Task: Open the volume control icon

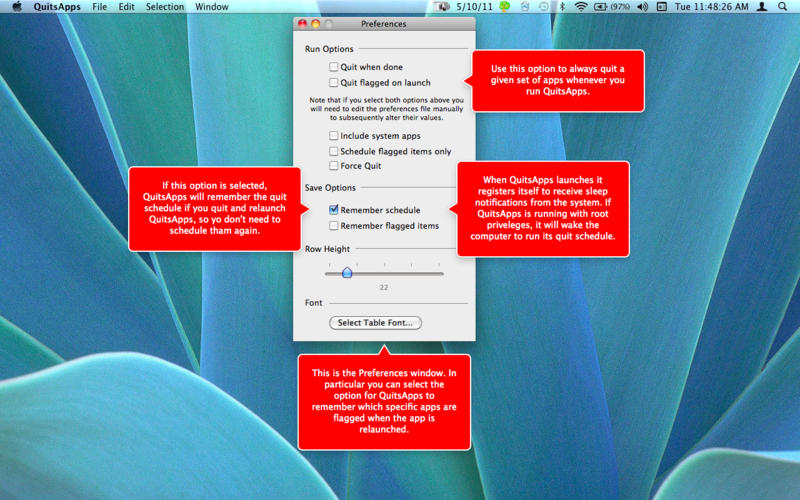Action: pos(643,7)
